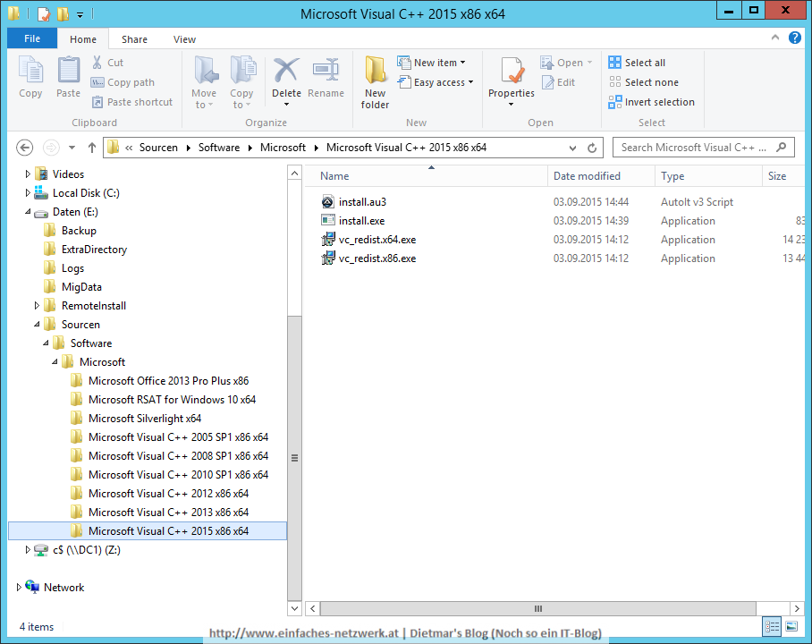Screen dimensions: 812x644
Task: Select the vc_redist.x64.exe file
Action: tap(377, 240)
